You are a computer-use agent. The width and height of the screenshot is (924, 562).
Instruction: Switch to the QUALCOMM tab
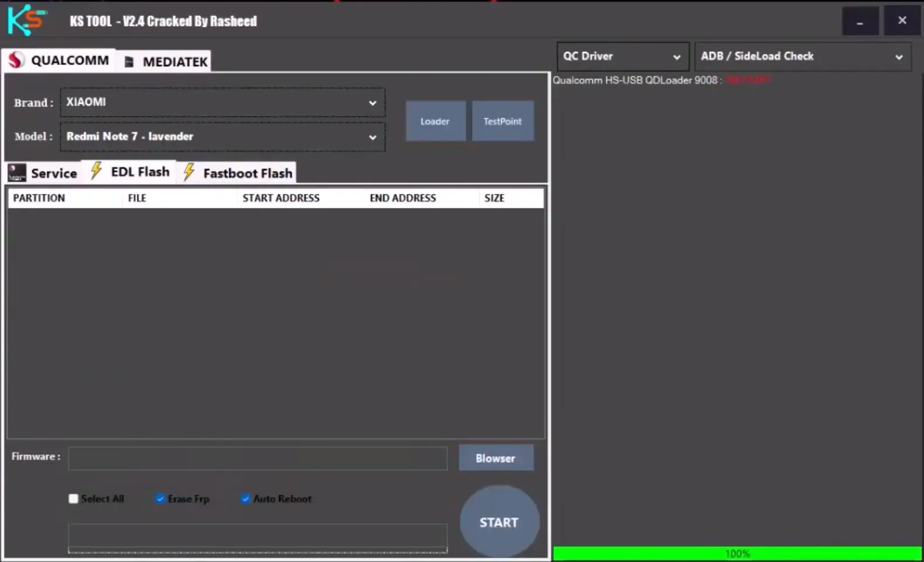coord(58,60)
